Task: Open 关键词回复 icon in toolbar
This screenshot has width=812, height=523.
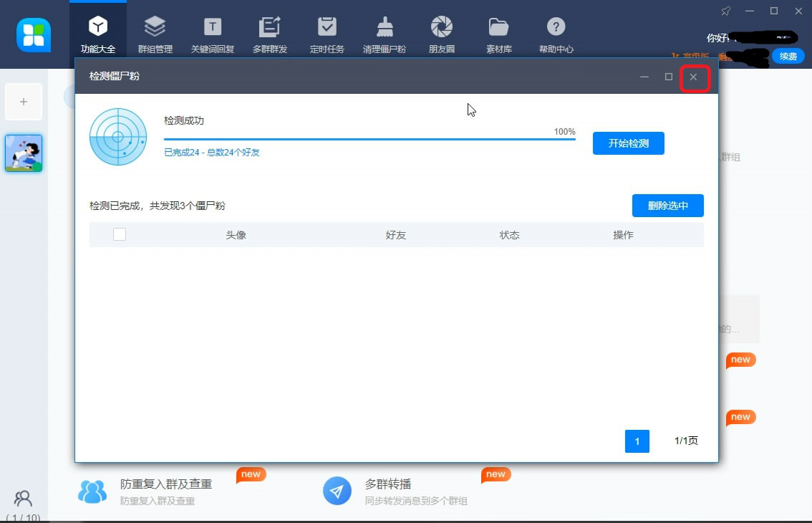Action: [x=213, y=27]
